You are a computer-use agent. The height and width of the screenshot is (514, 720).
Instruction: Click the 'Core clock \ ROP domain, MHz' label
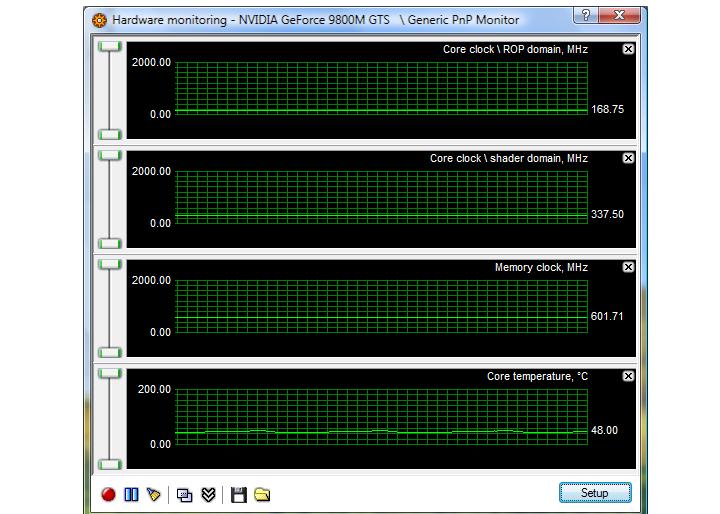[x=515, y=49]
